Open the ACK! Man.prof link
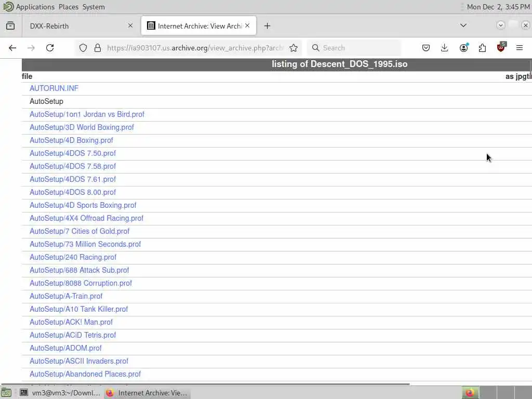Image resolution: width=532 pixels, height=399 pixels. (x=71, y=322)
